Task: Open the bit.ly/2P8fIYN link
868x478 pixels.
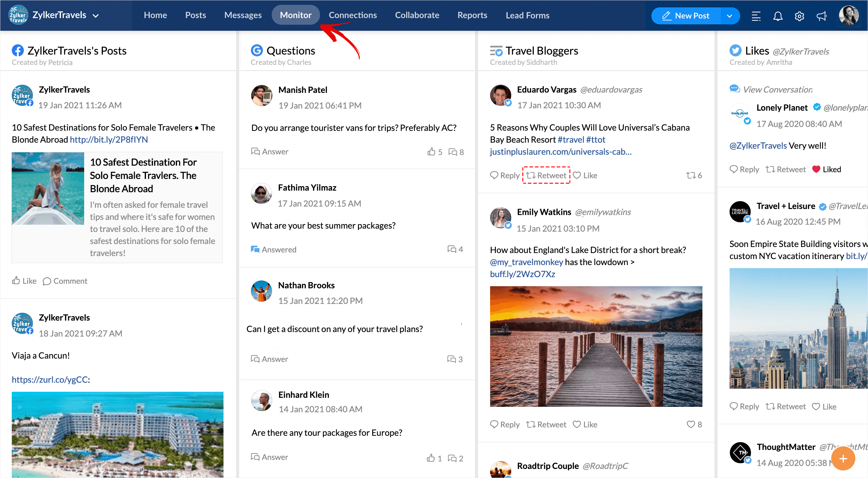Action: (109, 139)
